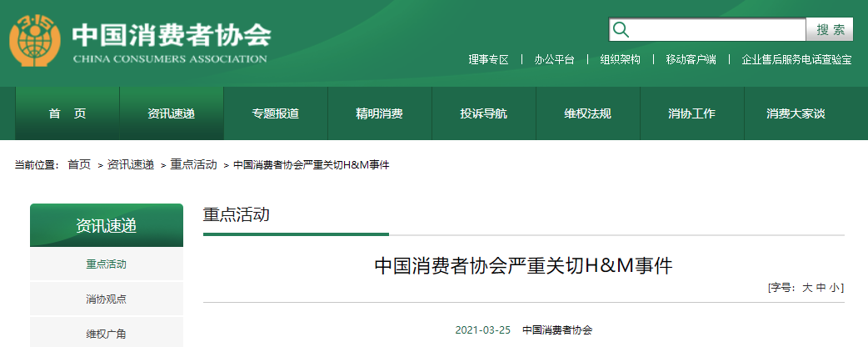868x347 pixels.
Task: Set font size to 大 (large)
Action: pos(807,287)
